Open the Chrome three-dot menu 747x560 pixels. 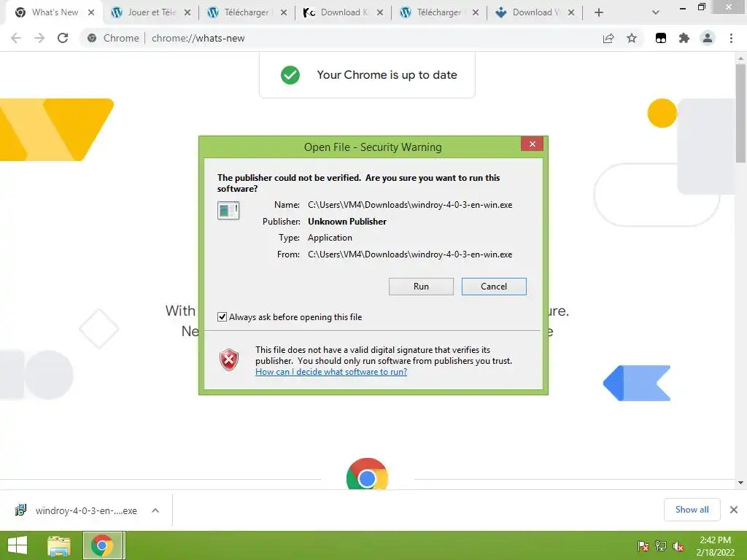click(731, 38)
